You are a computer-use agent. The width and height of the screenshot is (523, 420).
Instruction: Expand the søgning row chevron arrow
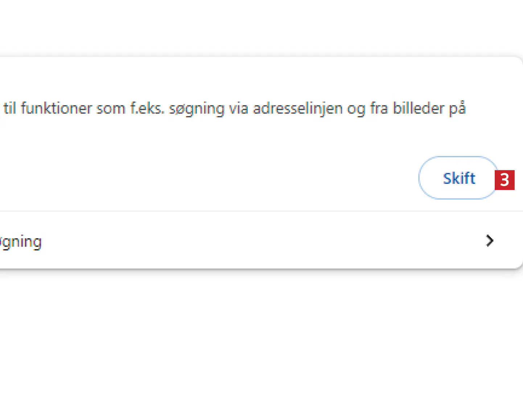[490, 240]
